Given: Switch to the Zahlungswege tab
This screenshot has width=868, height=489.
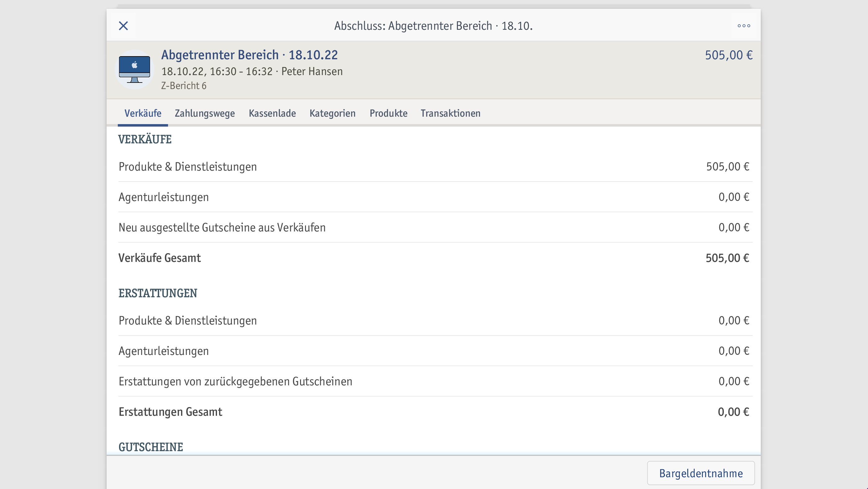Looking at the screenshot, I should pyautogui.click(x=205, y=113).
